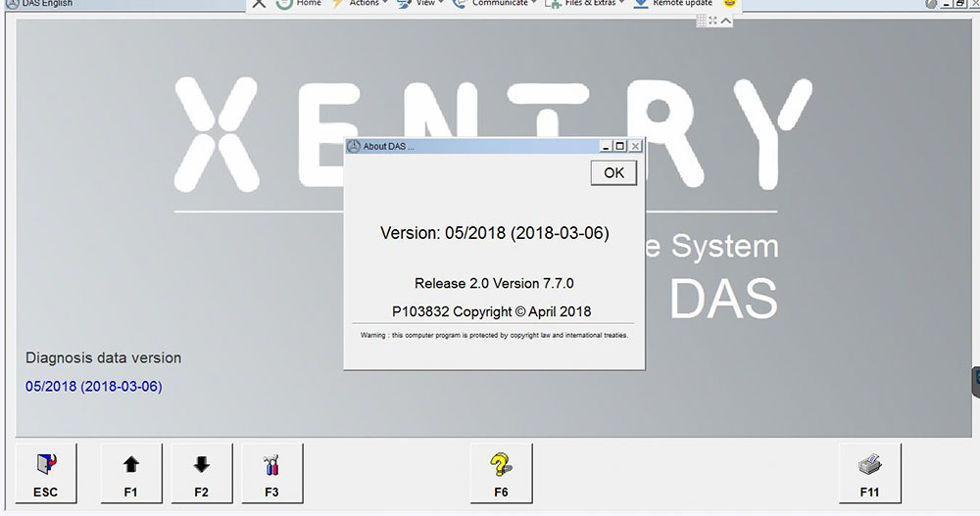
Task: Maximize the About DAS dialog window
Action: coord(619,146)
